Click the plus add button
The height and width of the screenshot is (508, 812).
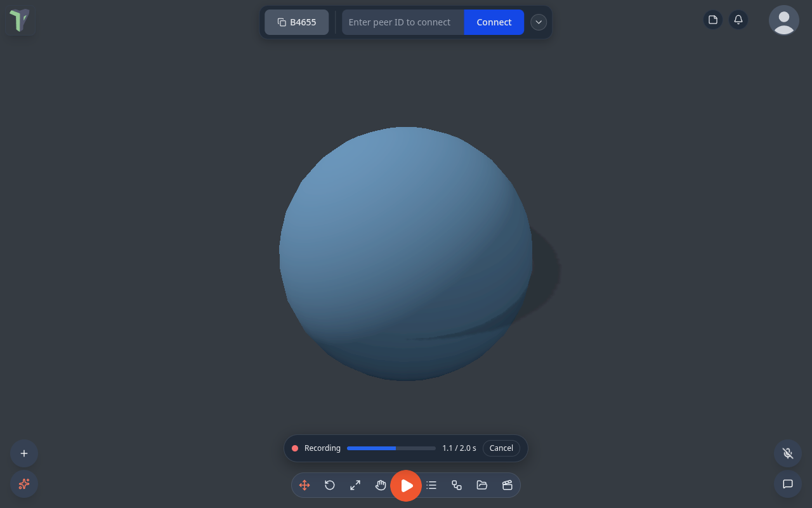24,453
